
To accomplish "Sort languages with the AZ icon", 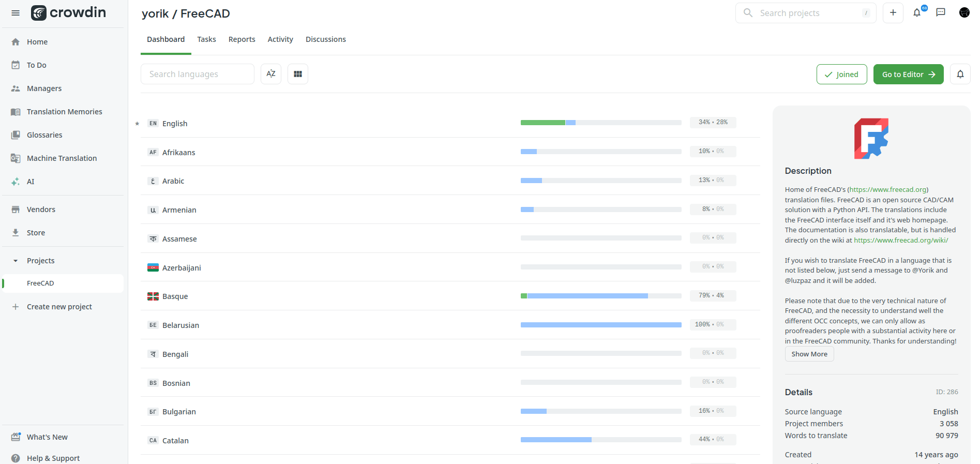I will [x=270, y=74].
